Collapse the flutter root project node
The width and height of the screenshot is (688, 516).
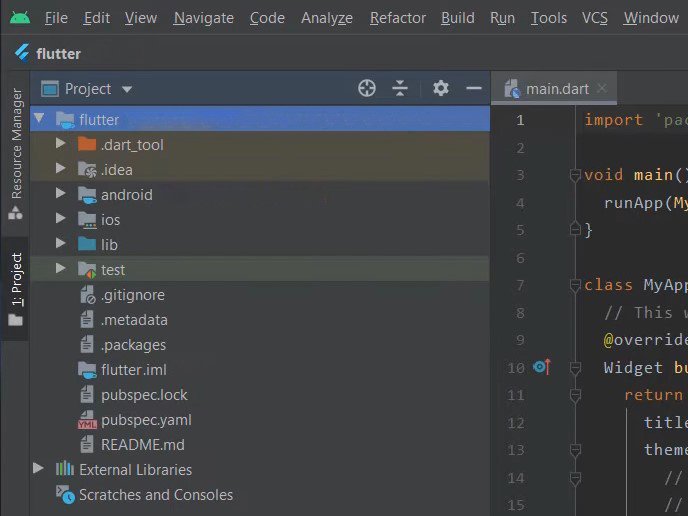tap(39, 118)
